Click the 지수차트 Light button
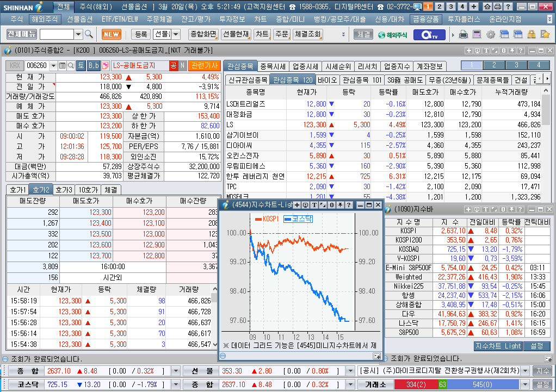 pyautogui.click(x=498, y=346)
